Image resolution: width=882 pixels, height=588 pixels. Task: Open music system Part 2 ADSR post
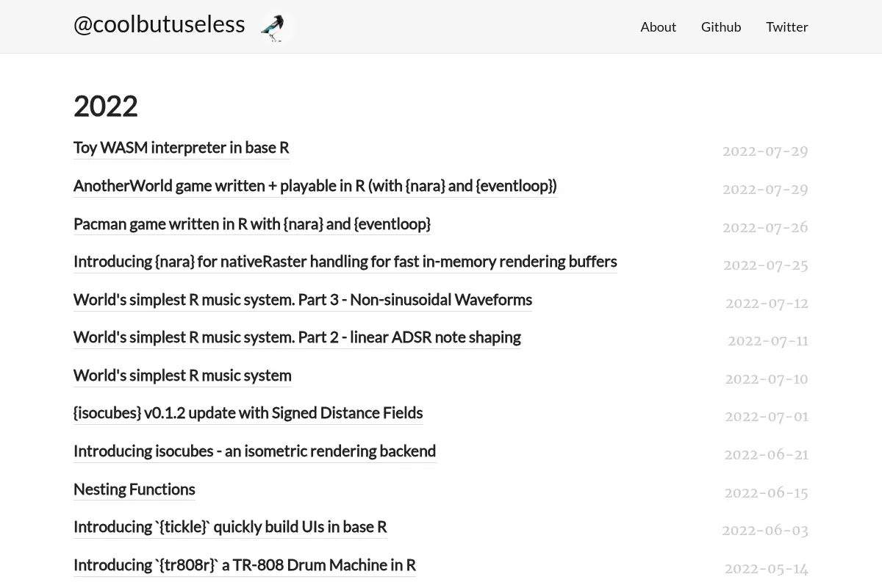tap(297, 337)
